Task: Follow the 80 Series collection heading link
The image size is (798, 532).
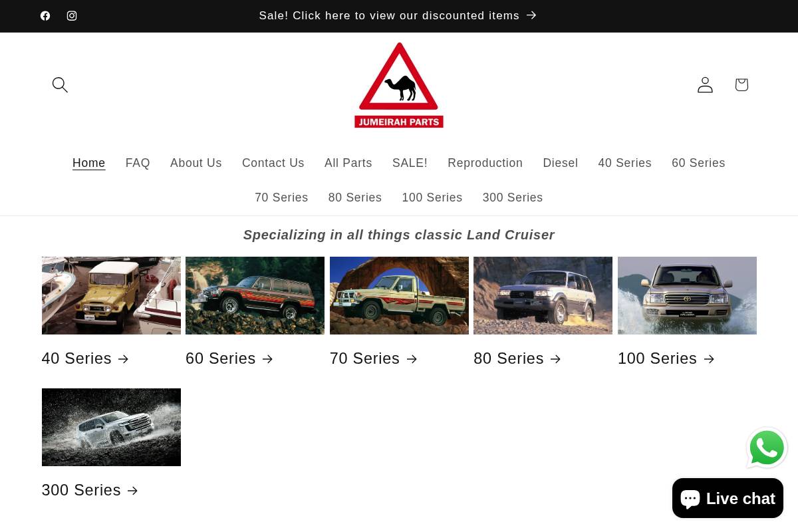Action: tap(518, 358)
